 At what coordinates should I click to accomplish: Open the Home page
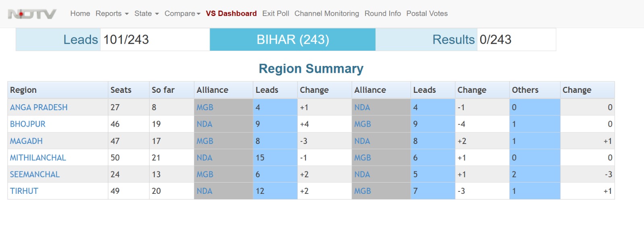coord(80,14)
